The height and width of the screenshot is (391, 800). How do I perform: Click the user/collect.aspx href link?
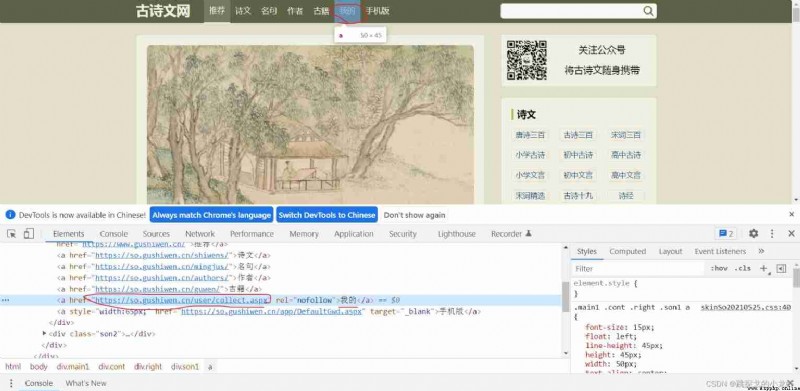pos(182,300)
